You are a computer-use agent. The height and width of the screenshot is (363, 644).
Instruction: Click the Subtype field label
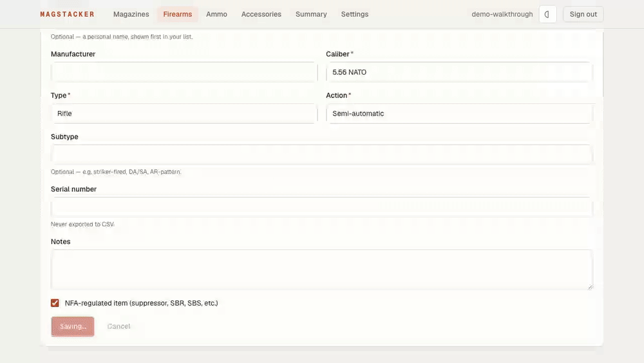pyautogui.click(x=64, y=137)
